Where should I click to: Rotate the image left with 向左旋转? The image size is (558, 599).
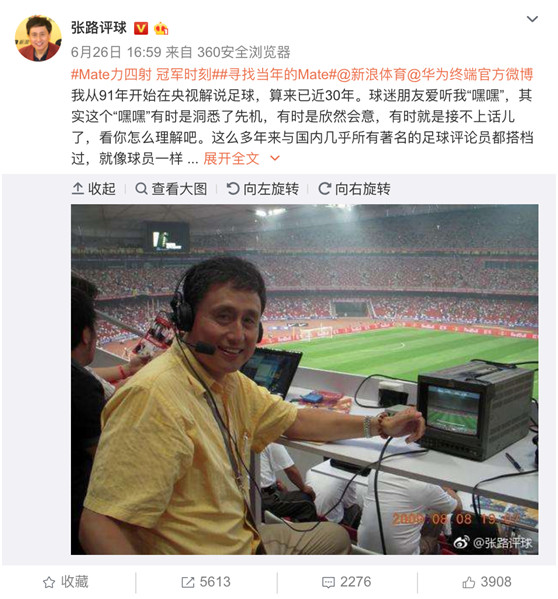point(262,189)
